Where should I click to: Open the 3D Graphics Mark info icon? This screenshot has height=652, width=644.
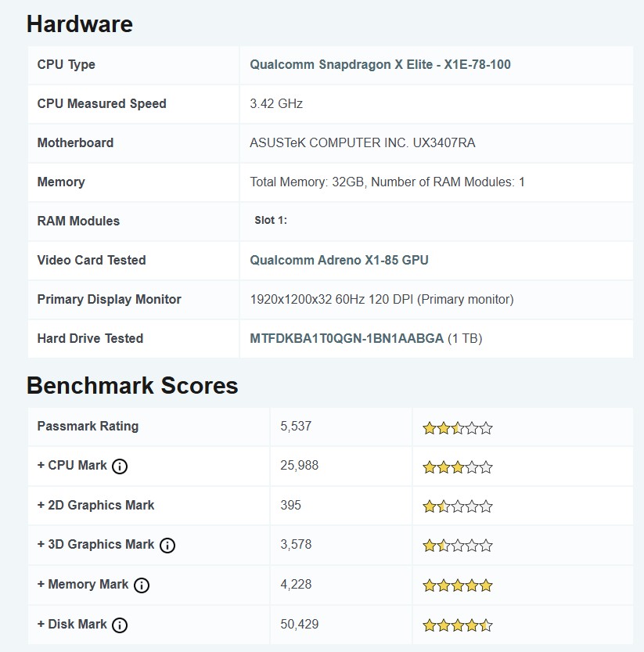[x=167, y=546]
